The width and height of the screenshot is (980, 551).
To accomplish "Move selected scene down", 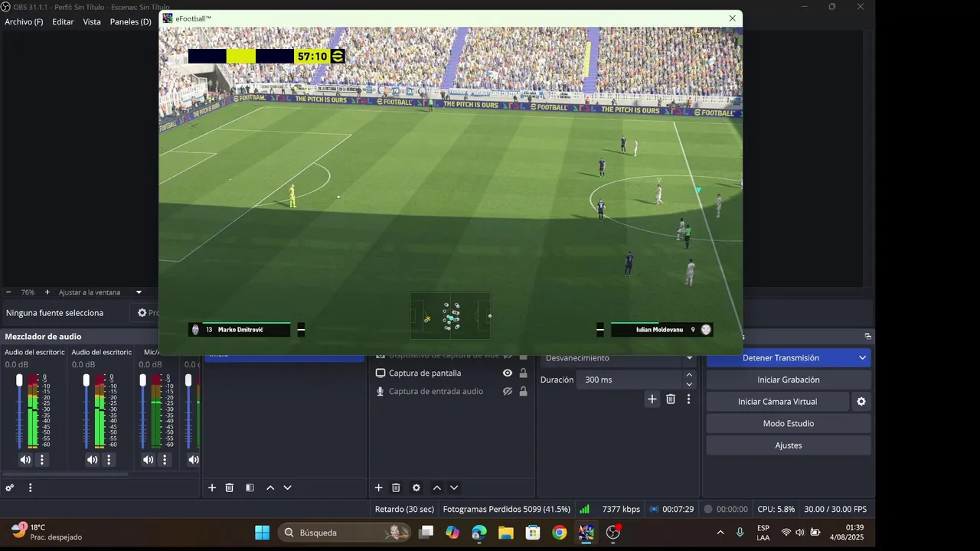I will click(288, 487).
